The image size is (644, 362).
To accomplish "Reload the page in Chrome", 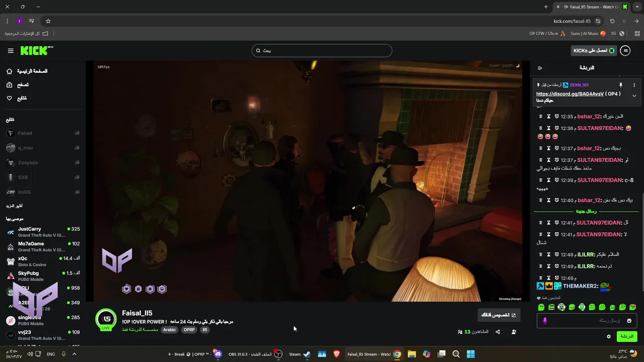I will click(612, 21).
